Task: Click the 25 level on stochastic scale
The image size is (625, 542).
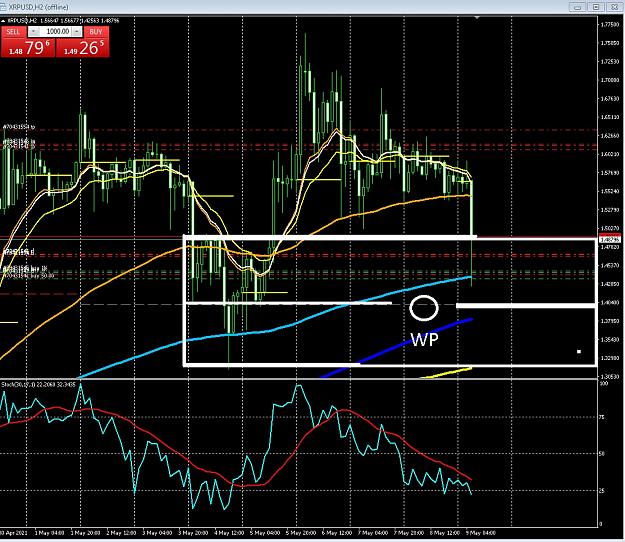Action: pyautogui.click(x=602, y=491)
